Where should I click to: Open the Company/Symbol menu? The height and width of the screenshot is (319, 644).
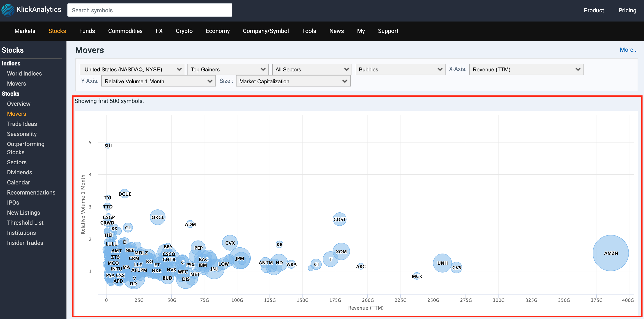265,31
